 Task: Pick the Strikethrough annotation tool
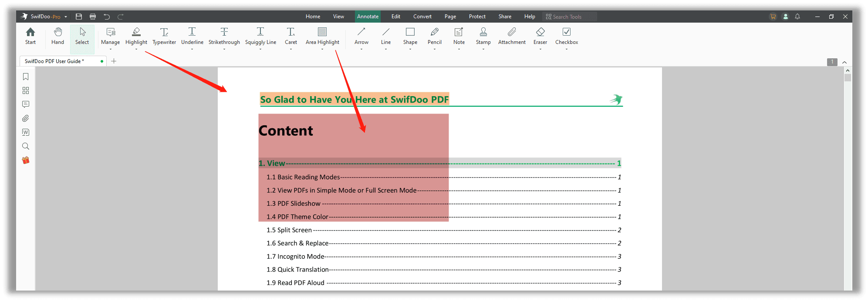tap(224, 37)
